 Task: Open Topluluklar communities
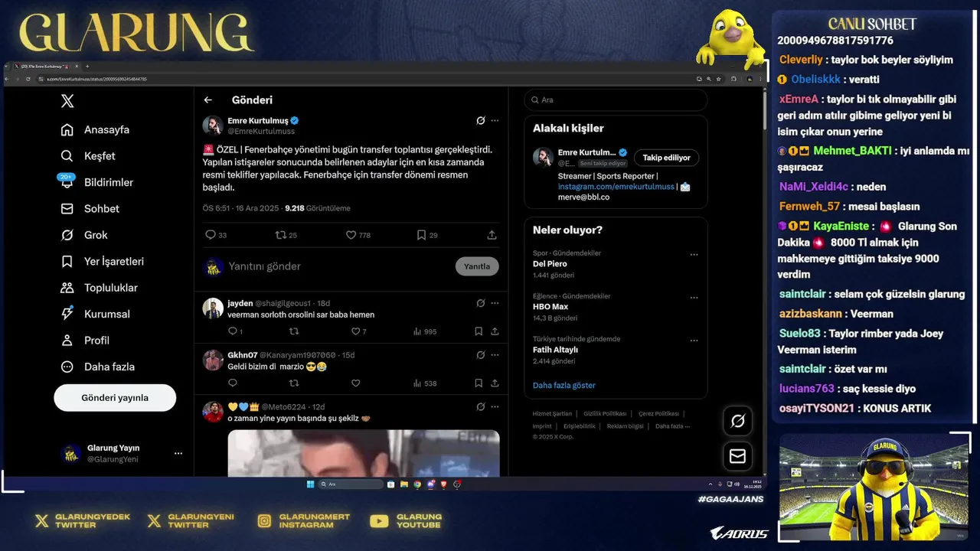tap(100, 288)
